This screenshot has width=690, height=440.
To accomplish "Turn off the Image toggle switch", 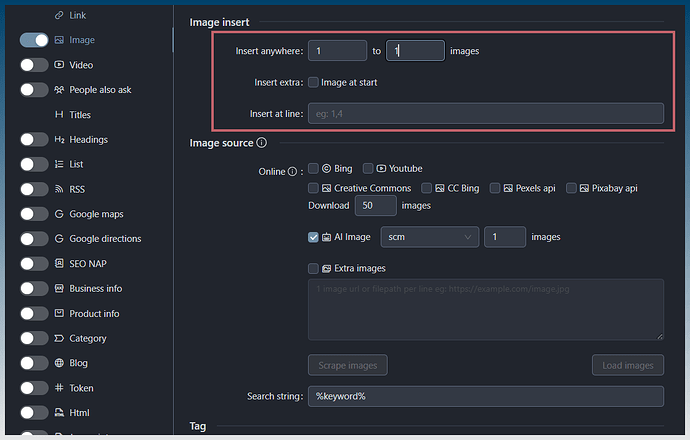I will pyautogui.click(x=34, y=40).
